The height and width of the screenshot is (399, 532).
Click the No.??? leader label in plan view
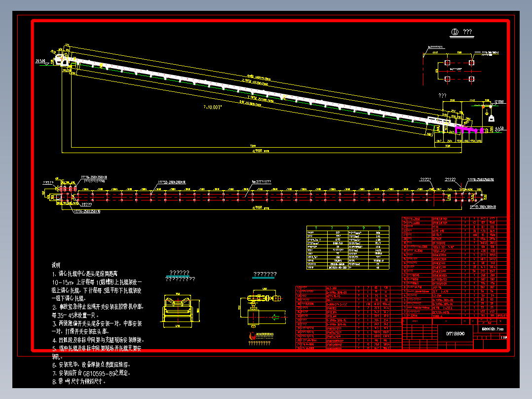click(261, 182)
